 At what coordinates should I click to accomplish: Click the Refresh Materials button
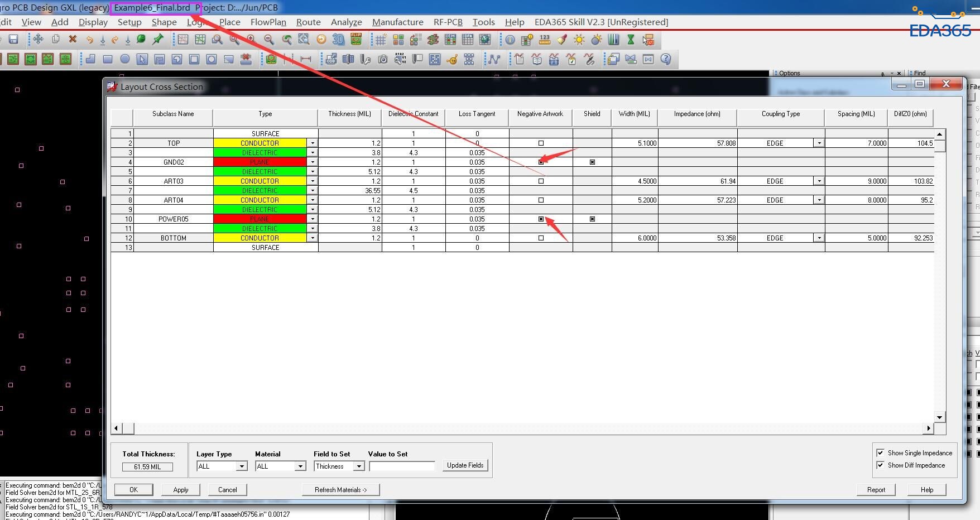point(341,489)
